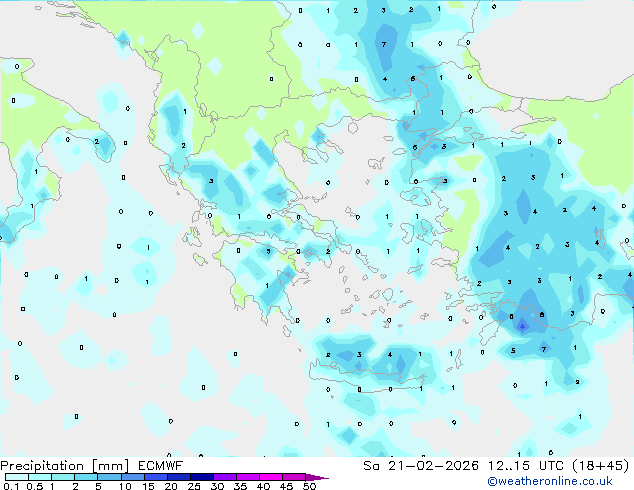Click the '25' legend scale label
Image resolution: width=634 pixels, height=490 pixels.
(194, 486)
